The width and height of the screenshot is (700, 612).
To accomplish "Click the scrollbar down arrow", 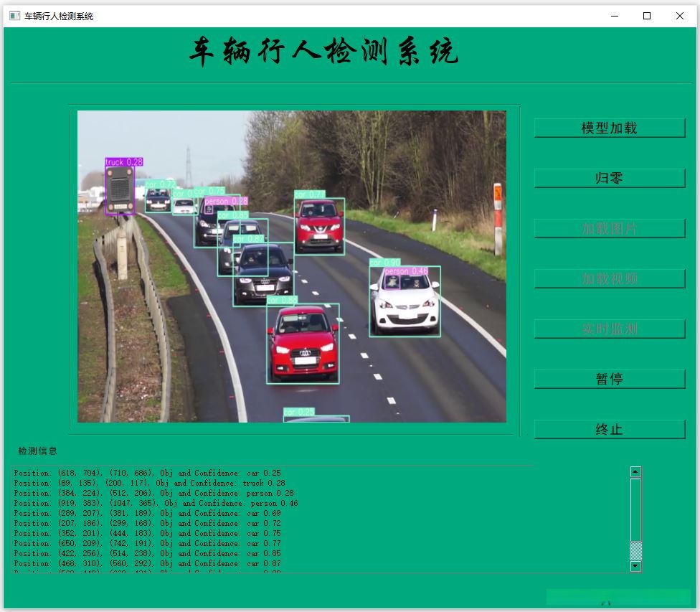I will point(635,566).
